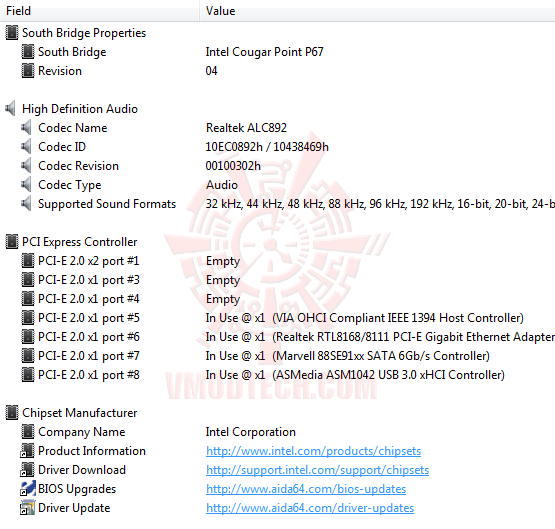Open the aida64.com driver-updates link
555x529 pixels.
click(310, 508)
